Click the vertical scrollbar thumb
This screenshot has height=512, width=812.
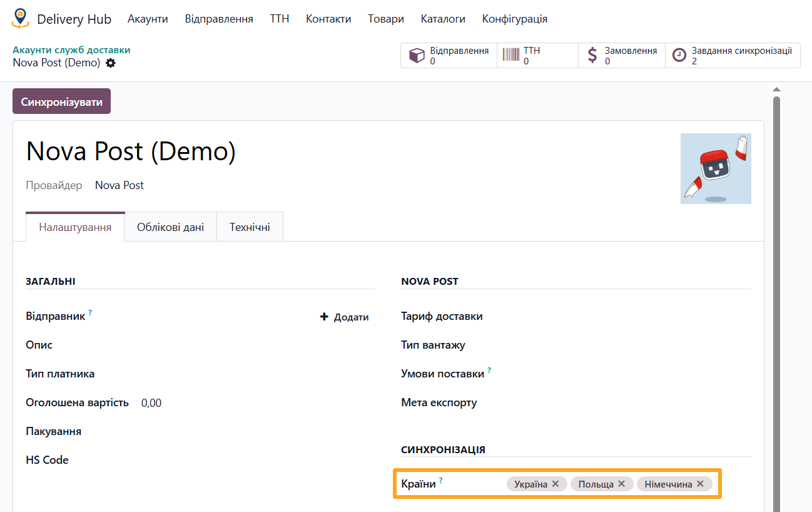[776, 304]
